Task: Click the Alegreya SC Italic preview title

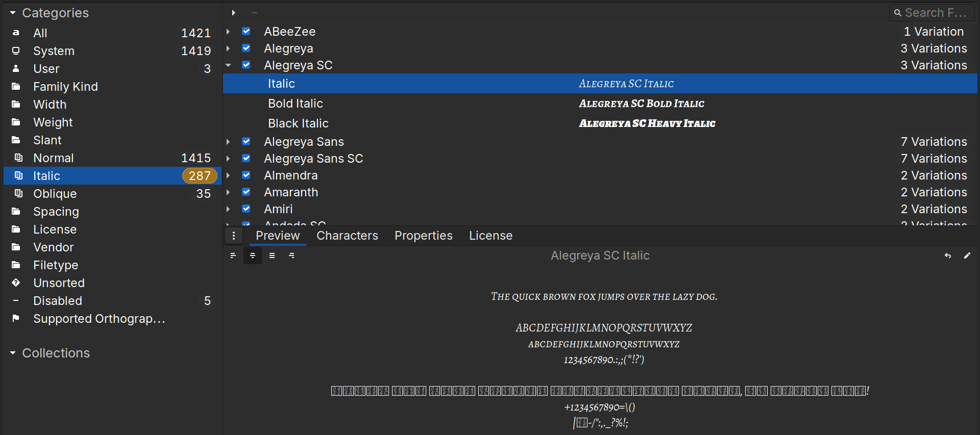Action: pyautogui.click(x=600, y=255)
